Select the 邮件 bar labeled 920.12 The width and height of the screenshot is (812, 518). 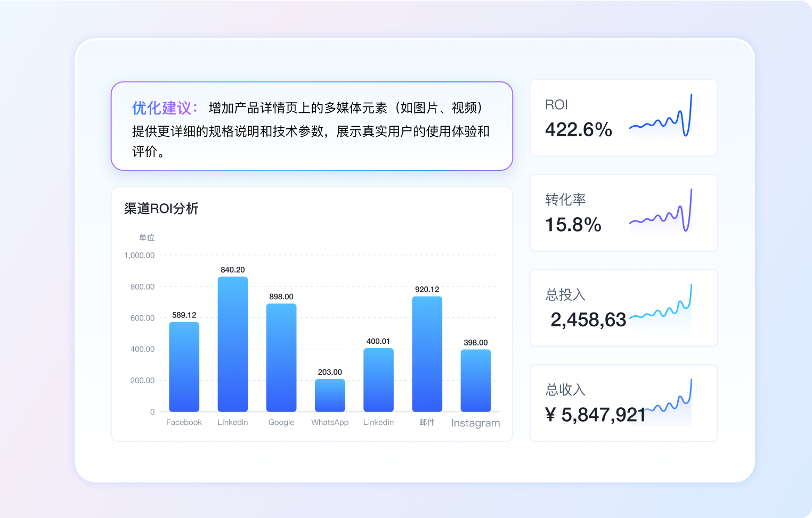click(x=427, y=354)
